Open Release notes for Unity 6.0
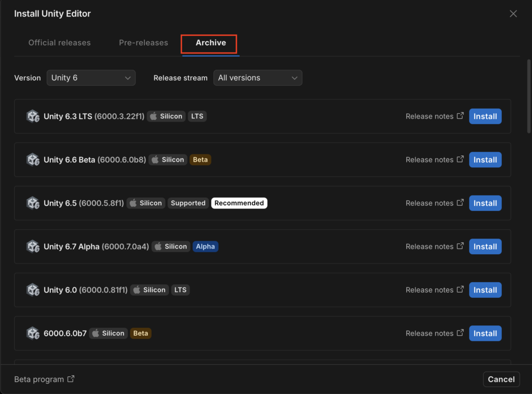532x394 pixels. coord(435,290)
